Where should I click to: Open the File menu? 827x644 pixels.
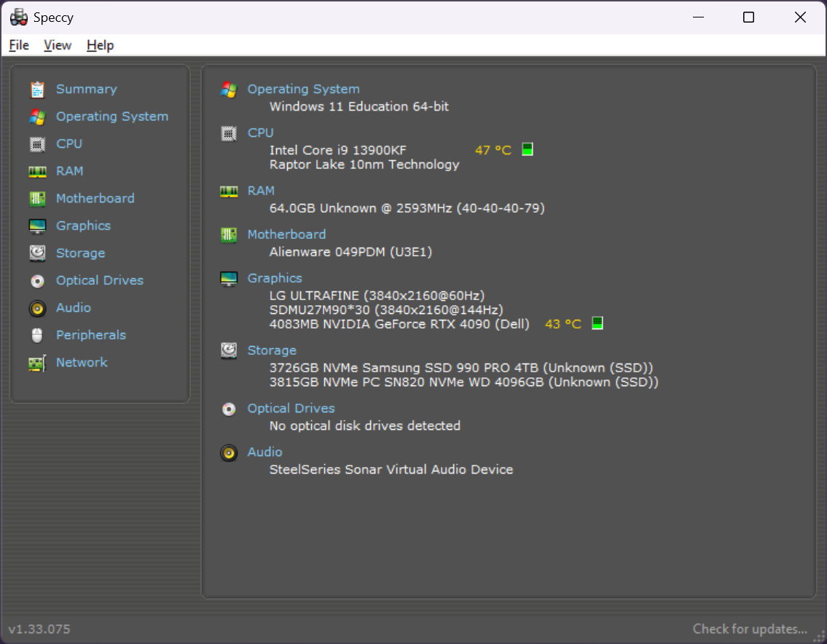coord(19,45)
